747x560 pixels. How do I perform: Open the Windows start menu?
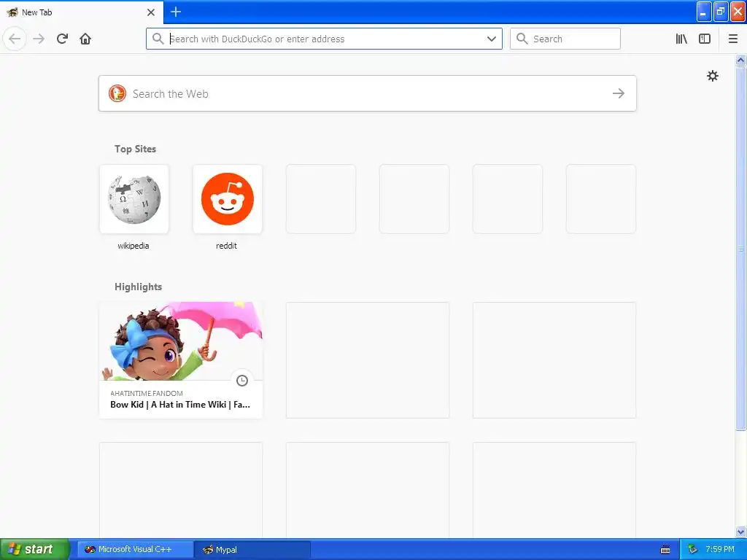[x=34, y=549]
